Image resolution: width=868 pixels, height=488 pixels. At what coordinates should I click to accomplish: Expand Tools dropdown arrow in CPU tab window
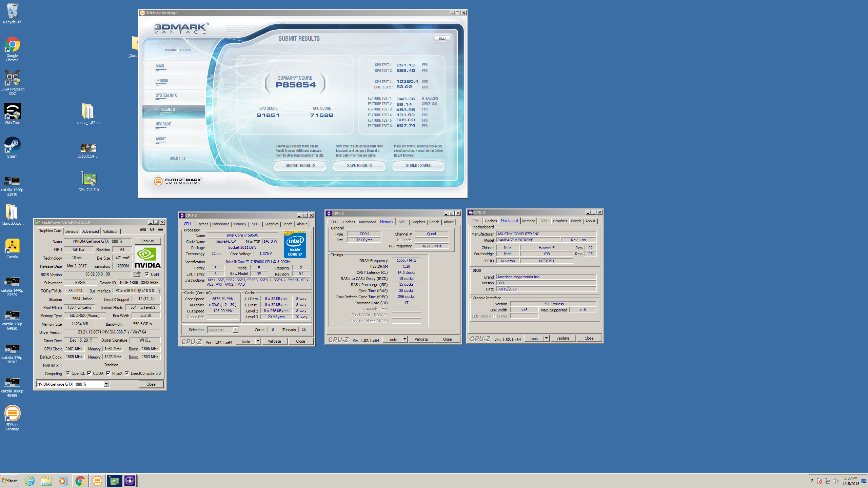click(x=258, y=341)
